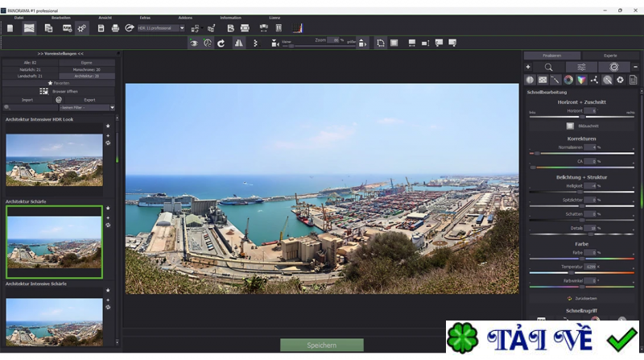Open the Datei menu
644x360 pixels.
click(19, 18)
